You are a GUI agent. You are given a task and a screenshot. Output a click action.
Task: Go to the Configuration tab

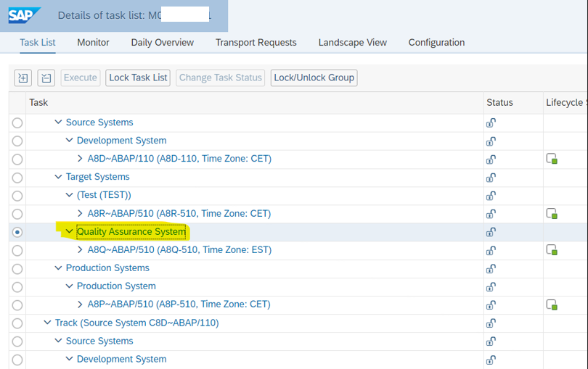point(436,42)
